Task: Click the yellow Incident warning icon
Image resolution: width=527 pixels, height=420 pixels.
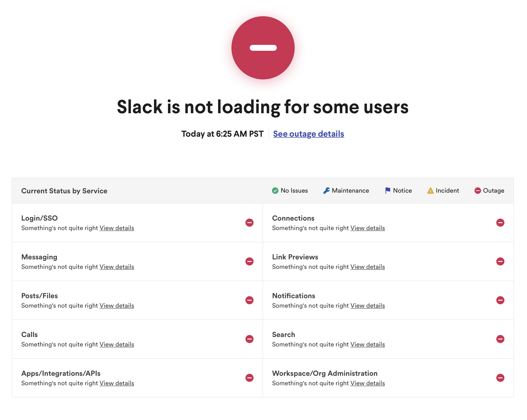Action: 430,190
